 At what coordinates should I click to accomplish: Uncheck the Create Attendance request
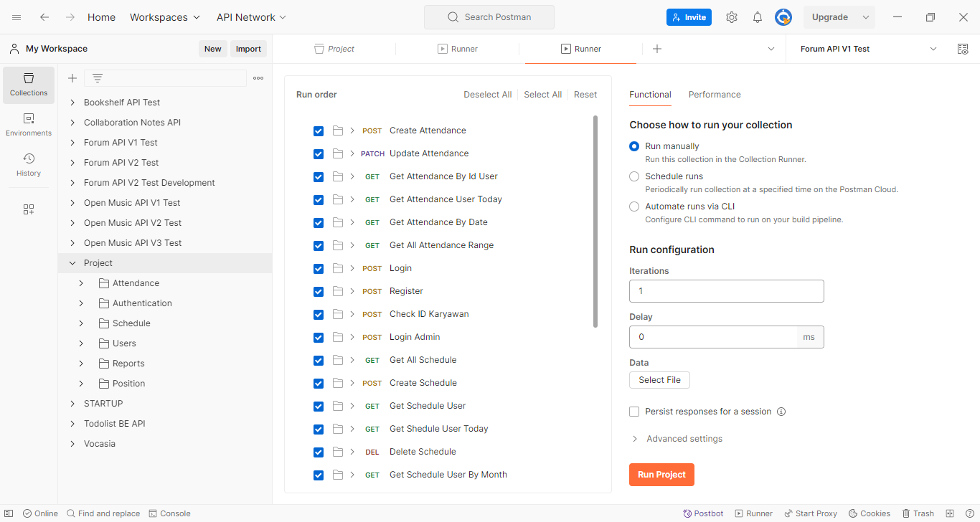(319, 131)
